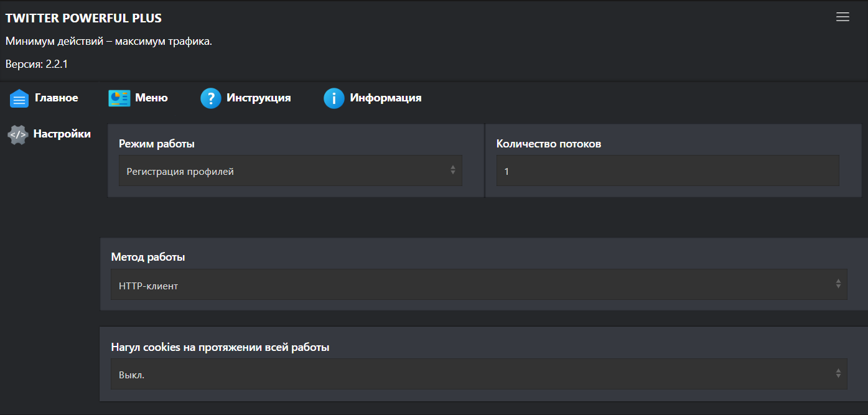The height and width of the screenshot is (415, 868).
Task: Select the Настройки text label
Action: pos(62,134)
